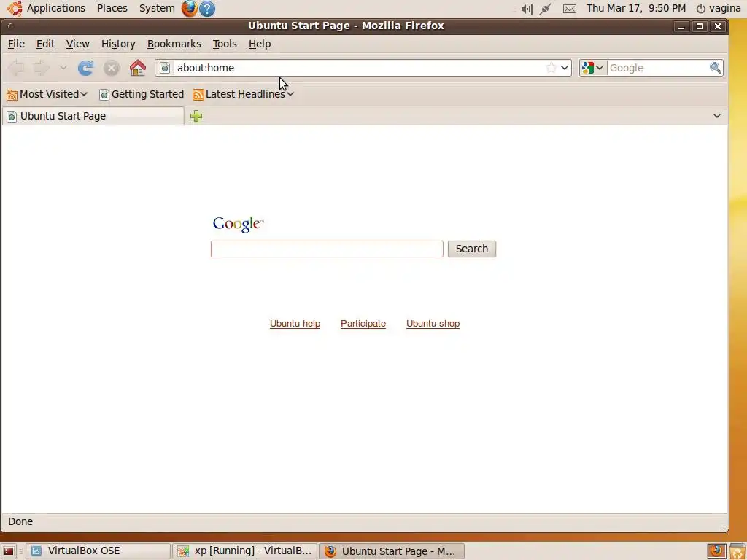Viewport: 747px width, 560px height.
Task: Open the mail envelope indicator
Action: pos(569,9)
